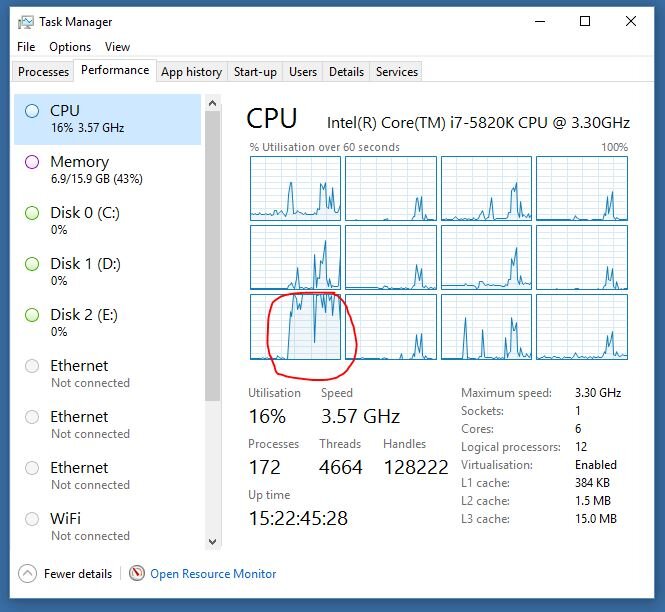Click the Disk 2 (E:) green circle icon
The width and height of the screenshot is (665, 612).
[x=32, y=315]
